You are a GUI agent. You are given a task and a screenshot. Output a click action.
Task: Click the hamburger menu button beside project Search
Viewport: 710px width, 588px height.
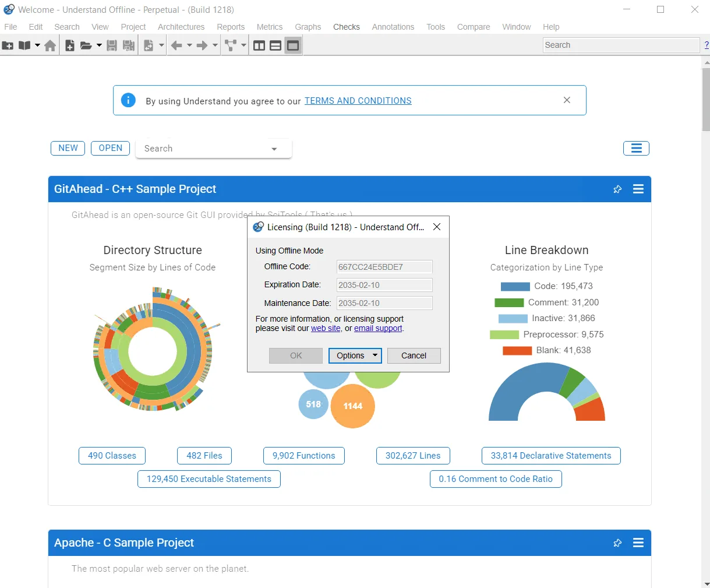tap(636, 148)
